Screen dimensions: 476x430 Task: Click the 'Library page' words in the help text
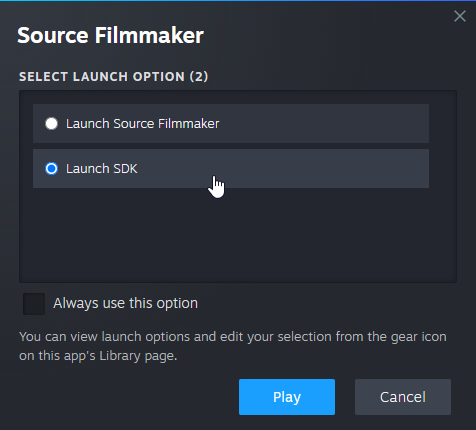pos(138,356)
